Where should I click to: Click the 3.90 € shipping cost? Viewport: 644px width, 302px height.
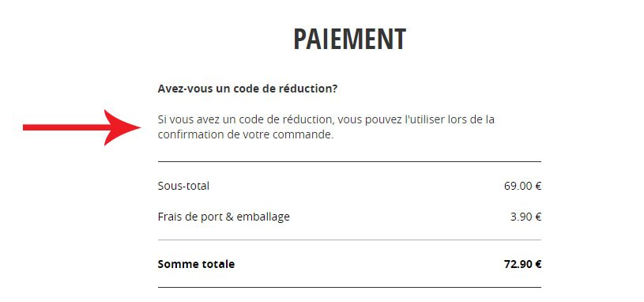[x=525, y=217]
